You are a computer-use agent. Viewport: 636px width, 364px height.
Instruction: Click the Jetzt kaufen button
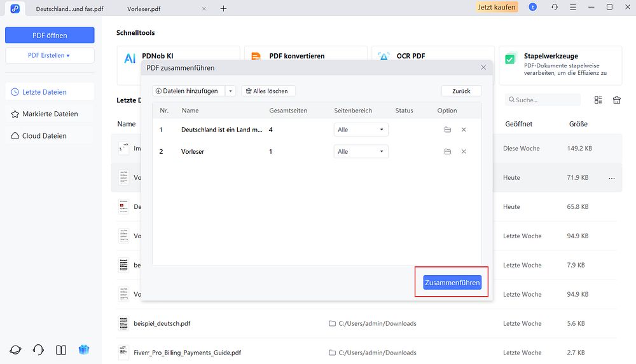[x=497, y=7]
